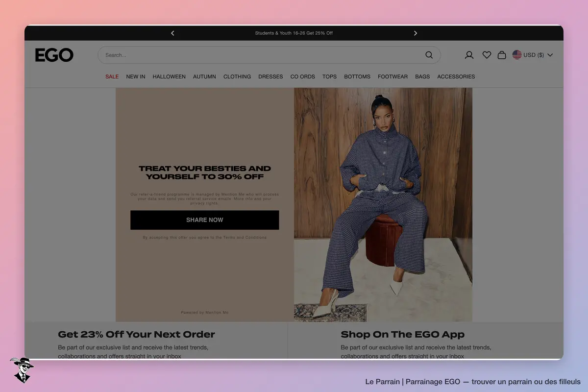Open the account profile icon
The height and width of the screenshot is (392, 588).
pyautogui.click(x=469, y=55)
